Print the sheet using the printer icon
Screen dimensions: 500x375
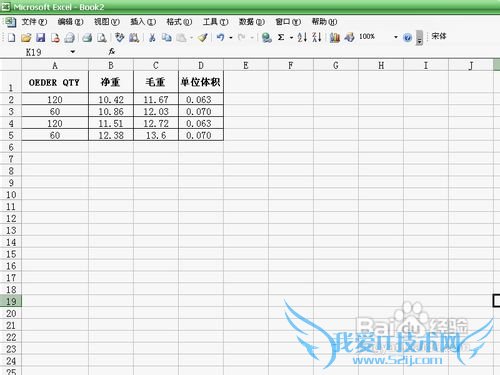(x=87, y=37)
